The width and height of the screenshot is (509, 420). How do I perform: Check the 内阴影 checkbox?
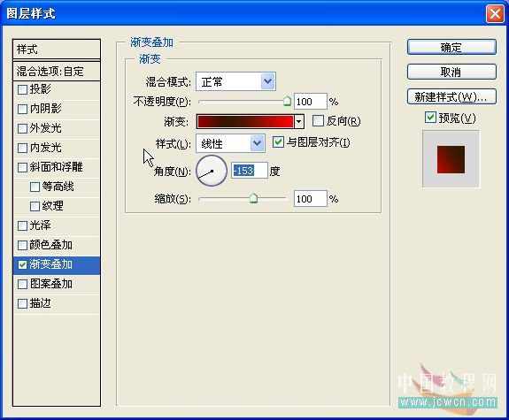[x=22, y=109]
